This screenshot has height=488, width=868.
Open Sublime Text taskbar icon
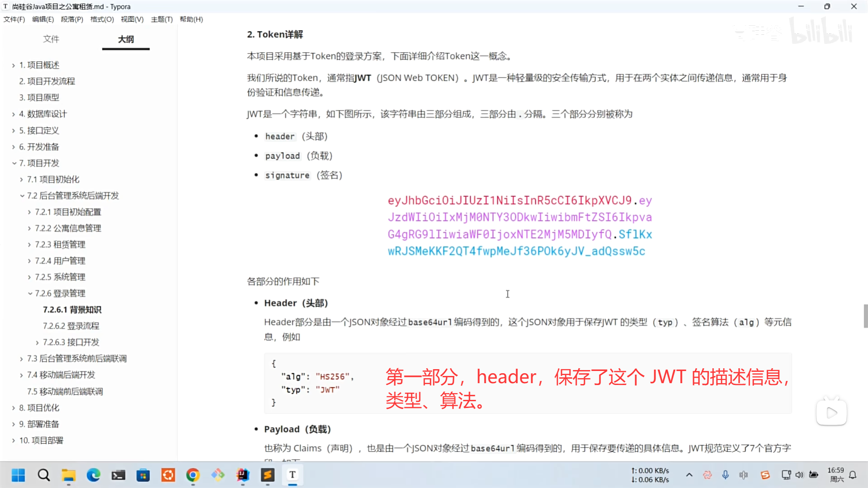point(268,475)
